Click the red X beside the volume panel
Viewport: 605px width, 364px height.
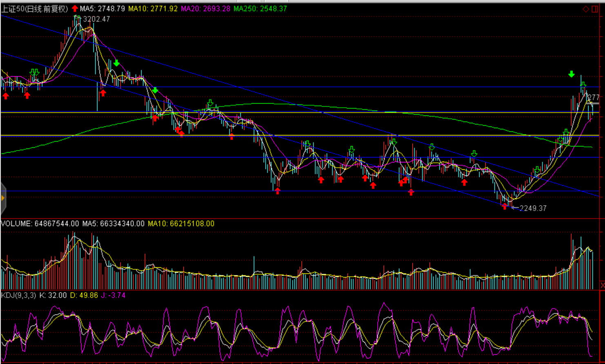click(602, 285)
